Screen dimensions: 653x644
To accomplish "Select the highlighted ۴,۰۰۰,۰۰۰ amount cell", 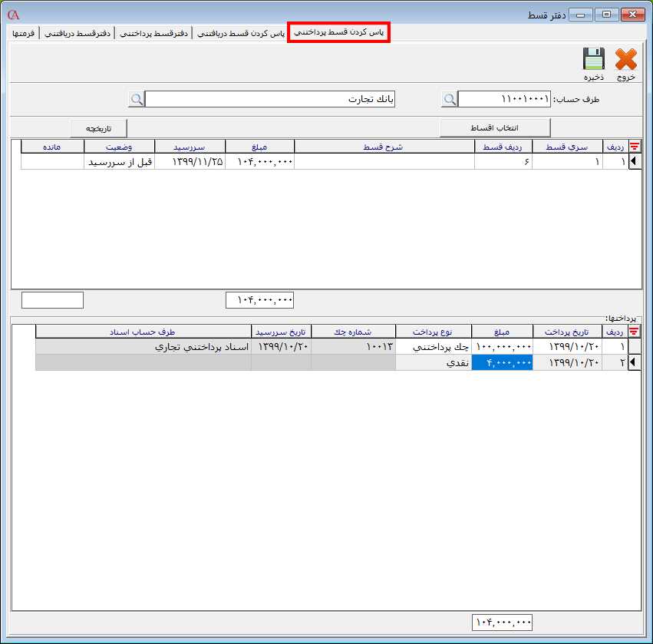I will pyautogui.click(x=503, y=363).
